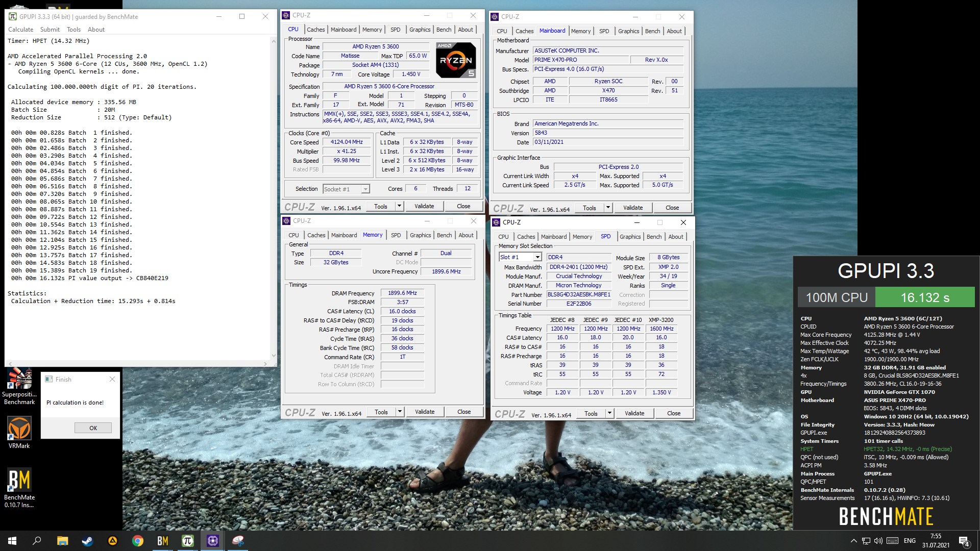
Task: Click GPUPI vertical scrollbar down arrow
Action: 274,356
